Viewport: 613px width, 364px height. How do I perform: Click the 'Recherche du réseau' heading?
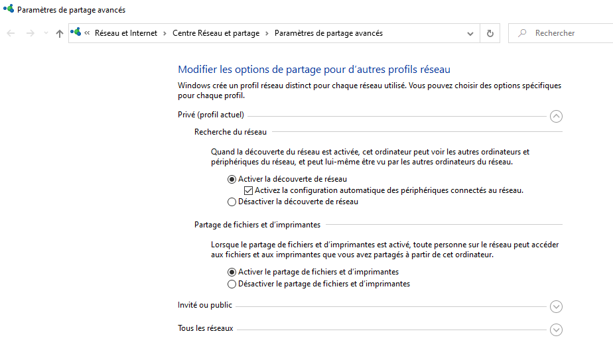[x=230, y=132]
